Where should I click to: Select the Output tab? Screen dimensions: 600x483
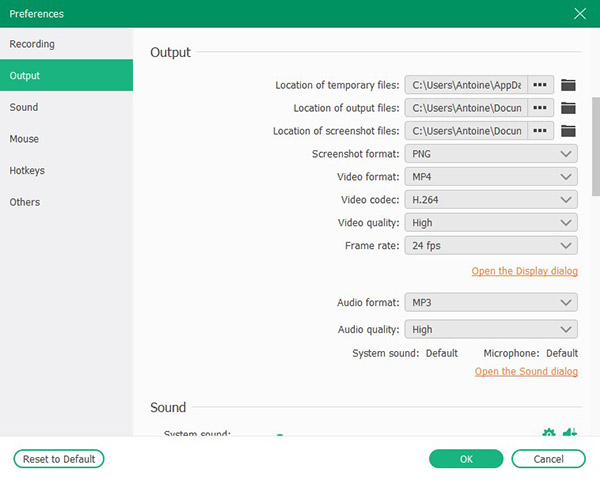67,75
